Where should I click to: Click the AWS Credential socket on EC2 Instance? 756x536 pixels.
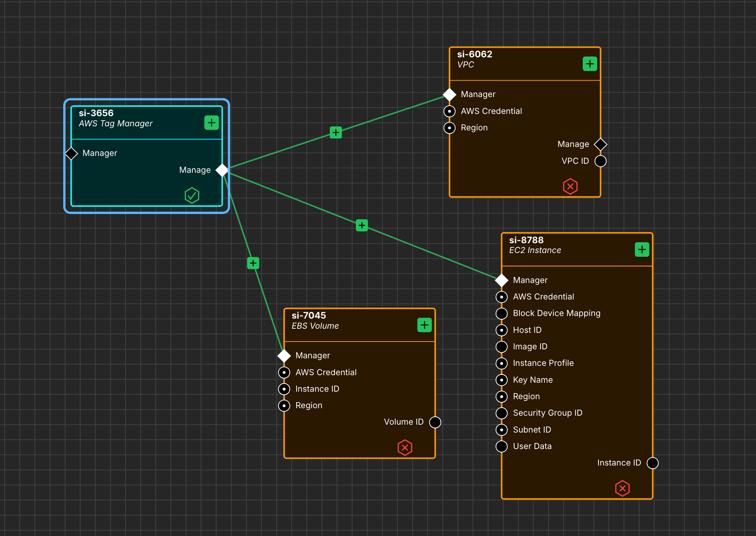click(502, 297)
